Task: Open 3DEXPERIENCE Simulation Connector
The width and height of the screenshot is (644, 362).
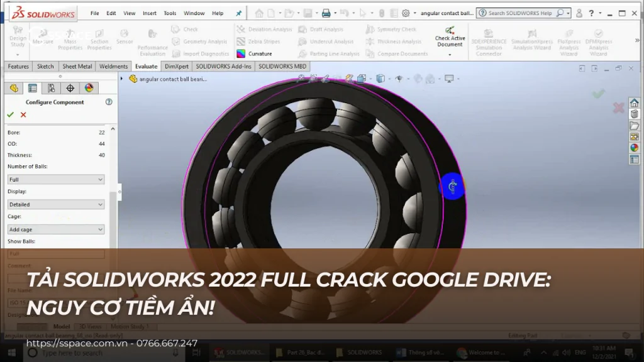Action: (488, 43)
